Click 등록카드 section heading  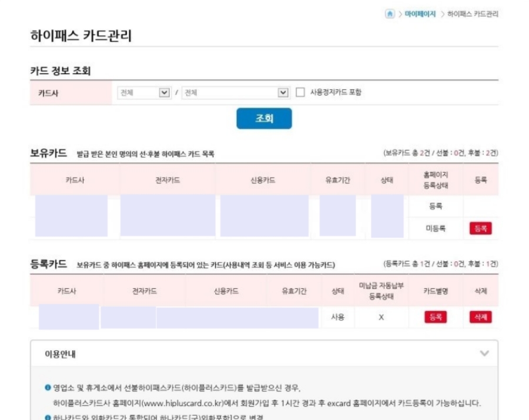[49, 264]
